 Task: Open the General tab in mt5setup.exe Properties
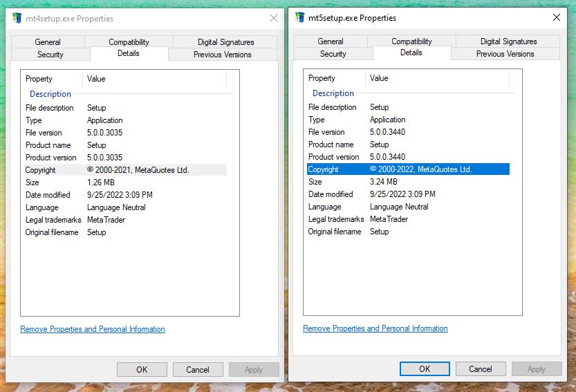(x=331, y=41)
